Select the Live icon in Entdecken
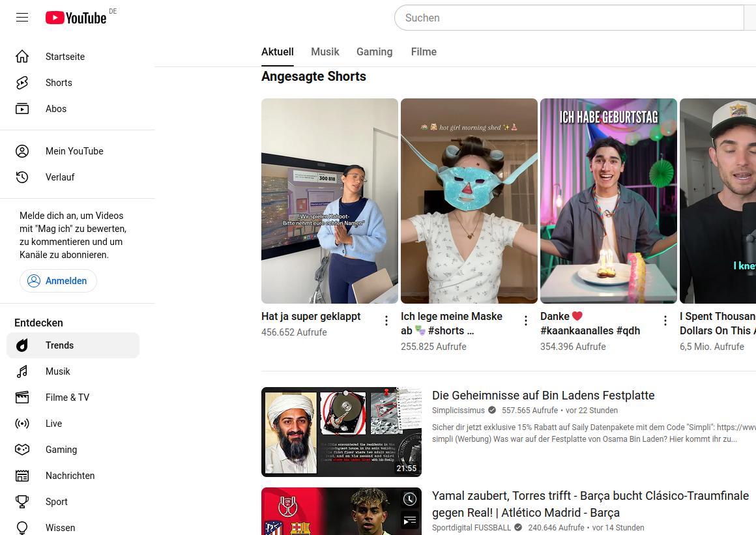This screenshot has width=756, height=535. 22,424
